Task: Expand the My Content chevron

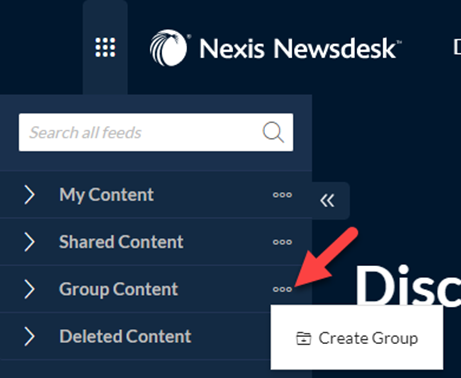Action: pos(29,195)
